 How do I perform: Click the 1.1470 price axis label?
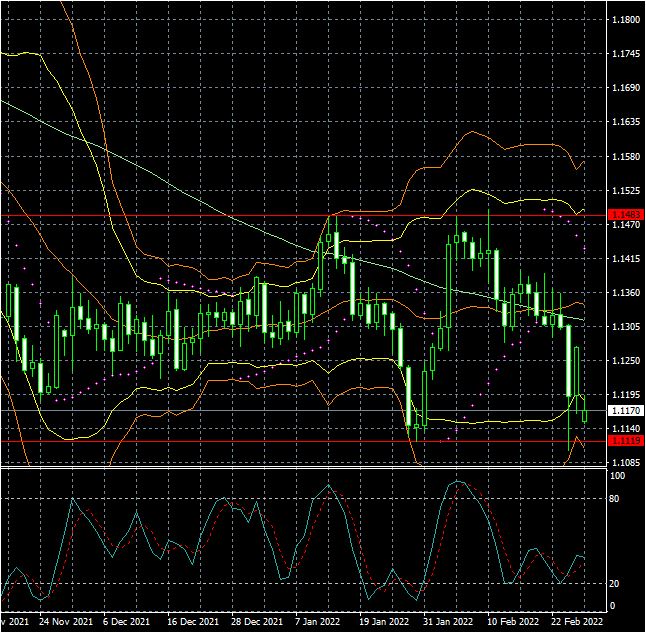point(626,225)
